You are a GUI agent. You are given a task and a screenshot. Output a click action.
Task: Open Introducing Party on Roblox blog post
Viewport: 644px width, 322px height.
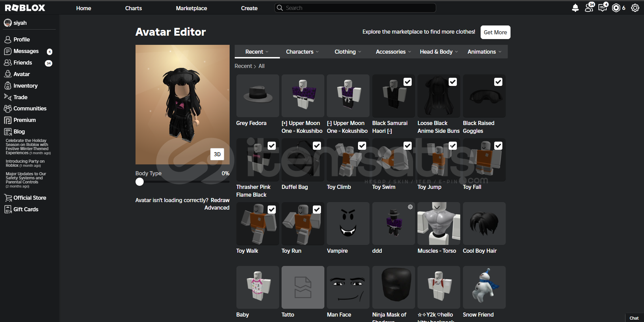(25, 163)
